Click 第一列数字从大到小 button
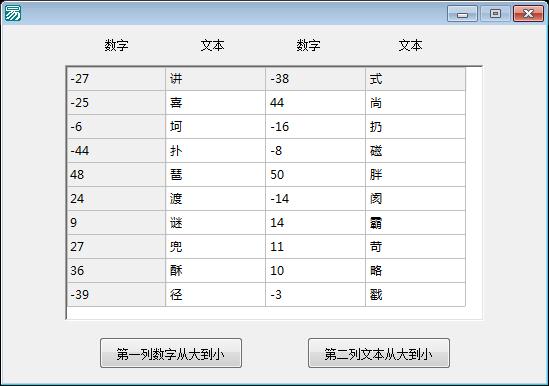Screen dimensions: 549x386 (171, 353)
